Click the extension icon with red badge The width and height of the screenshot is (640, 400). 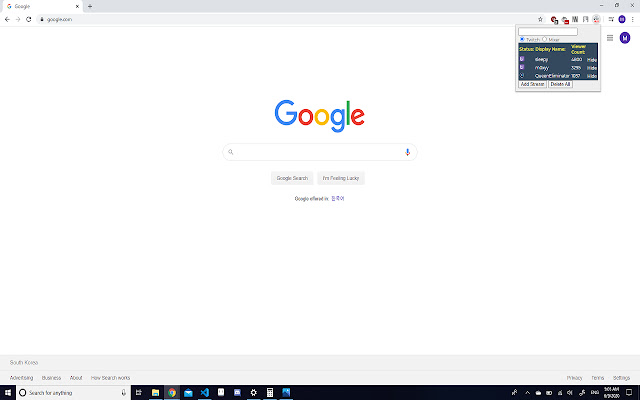565,20
